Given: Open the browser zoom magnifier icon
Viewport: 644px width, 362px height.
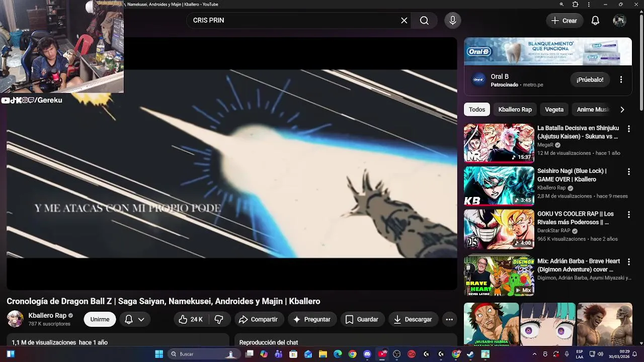Looking at the screenshot, I should 561,5.
